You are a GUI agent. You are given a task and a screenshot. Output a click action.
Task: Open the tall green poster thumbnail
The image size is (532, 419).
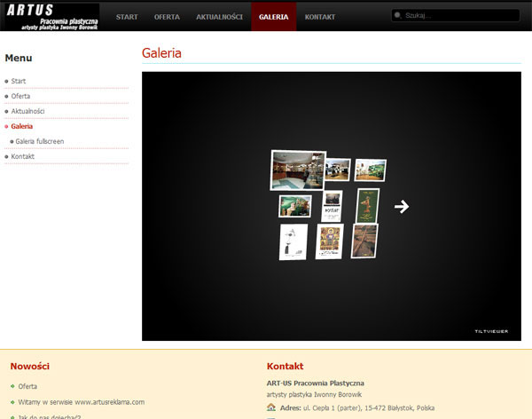[367, 206]
